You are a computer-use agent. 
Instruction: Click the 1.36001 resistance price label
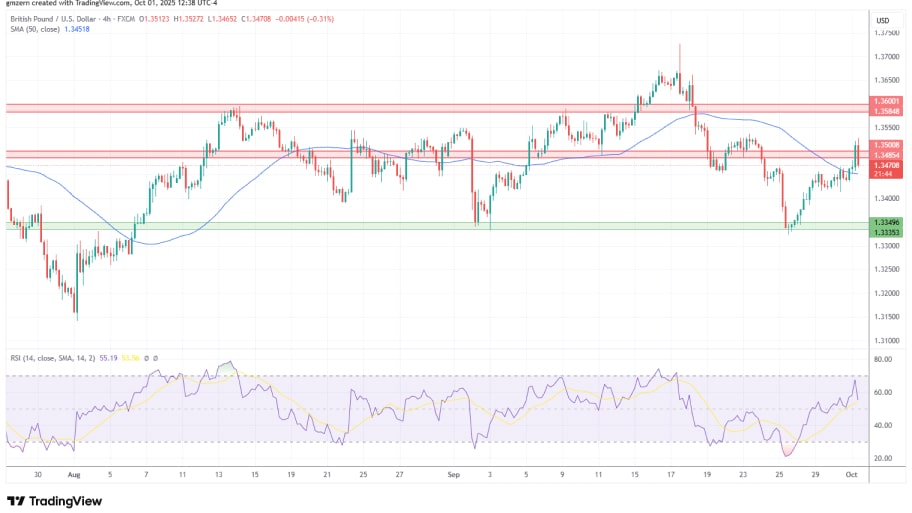886,101
